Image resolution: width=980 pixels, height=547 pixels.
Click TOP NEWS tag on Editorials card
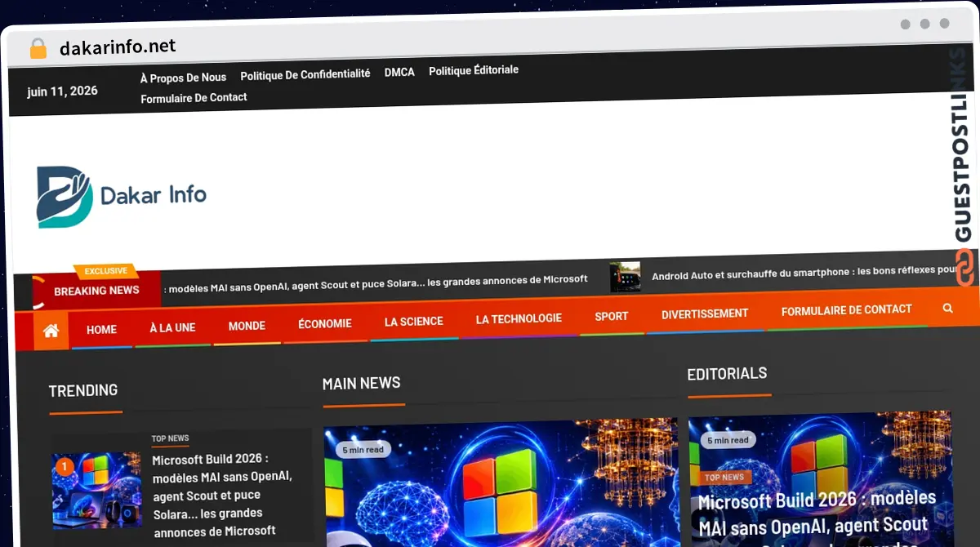[x=724, y=477]
